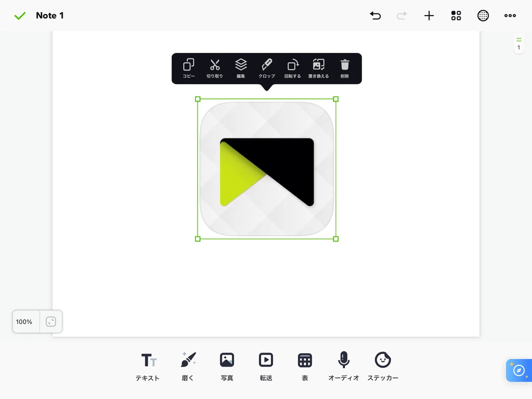Viewport: 532px width, 399px height.
Task: Open the ステッカー sticker picker
Action: (x=383, y=367)
